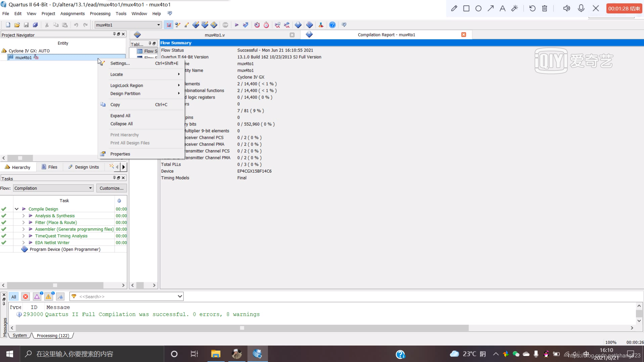
Task: Open the Tools menu
Action: [121, 13]
